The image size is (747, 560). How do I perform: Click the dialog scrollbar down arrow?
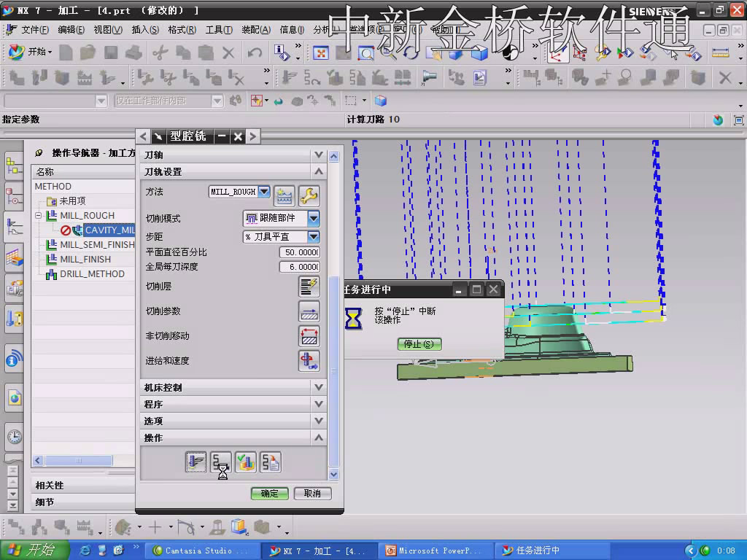tap(334, 474)
